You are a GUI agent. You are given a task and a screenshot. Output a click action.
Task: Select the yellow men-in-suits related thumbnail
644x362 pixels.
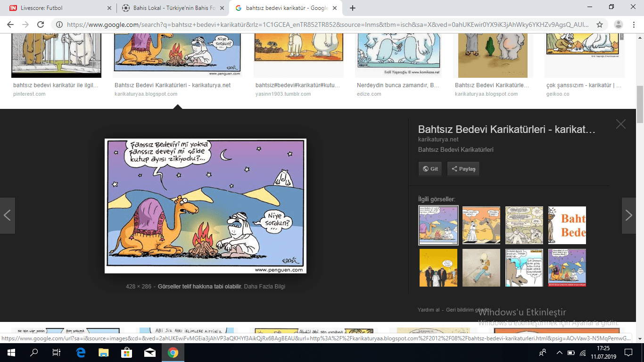click(438, 268)
